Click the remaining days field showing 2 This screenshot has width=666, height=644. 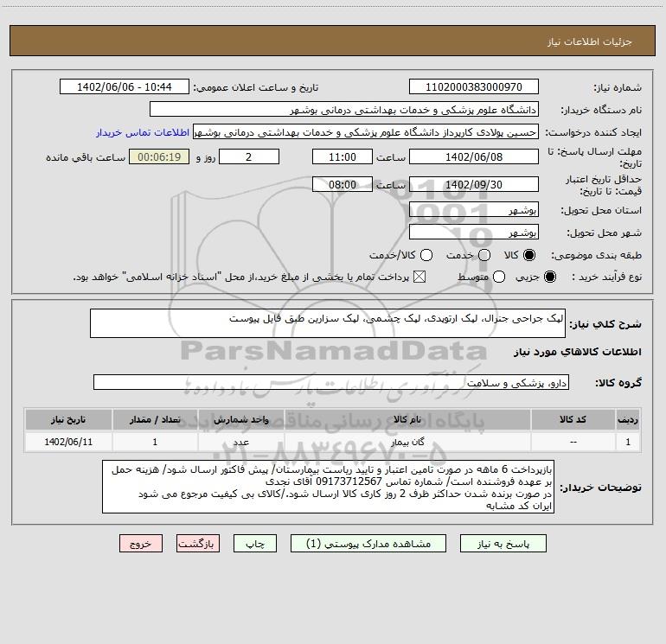249,156
